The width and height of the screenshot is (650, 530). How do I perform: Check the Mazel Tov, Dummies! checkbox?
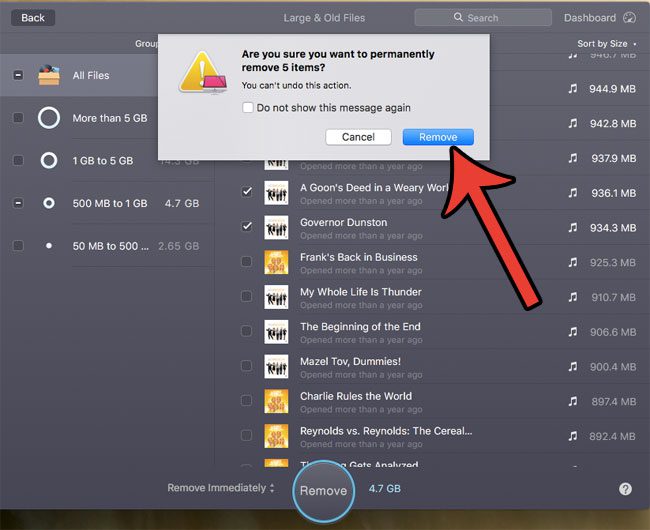point(247,366)
